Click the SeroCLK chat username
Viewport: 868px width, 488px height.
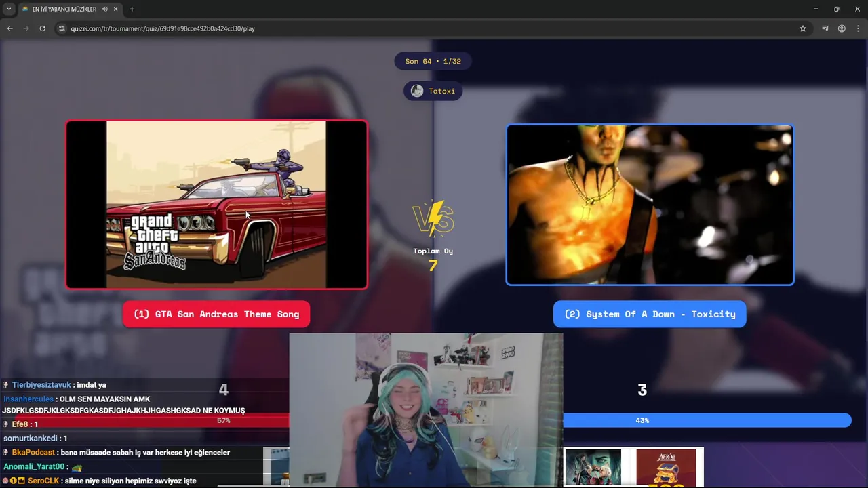point(43,481)
